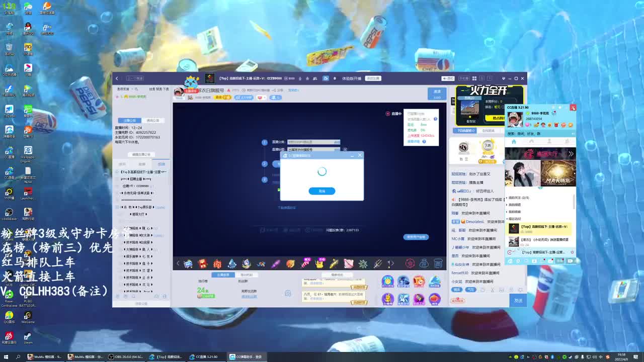Click the 24名 ranking value

202,290
